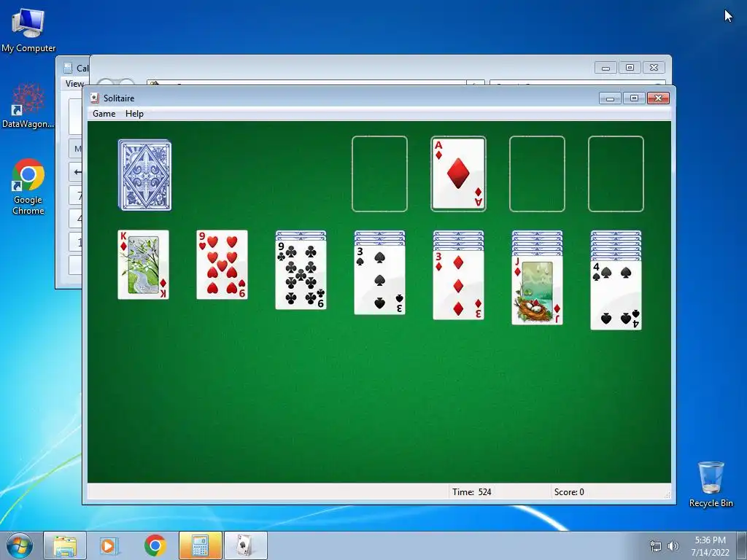Open My Computer desktop icon
The height and width of the screenshot is (560, 747).
[28, 31]
